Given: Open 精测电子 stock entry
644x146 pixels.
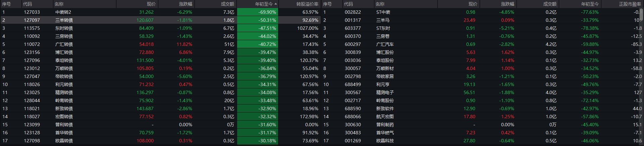Looking at the screenshot, I should (385, 92).
